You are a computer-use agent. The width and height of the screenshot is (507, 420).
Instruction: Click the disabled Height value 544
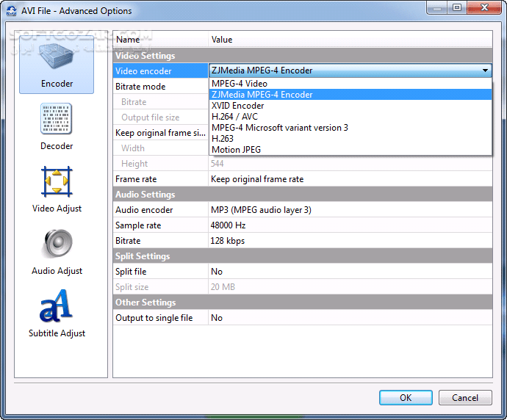click(350, 164)
